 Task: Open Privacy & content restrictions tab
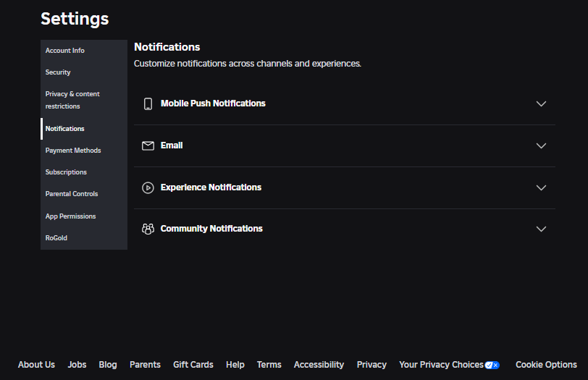[x=72, y=100]
